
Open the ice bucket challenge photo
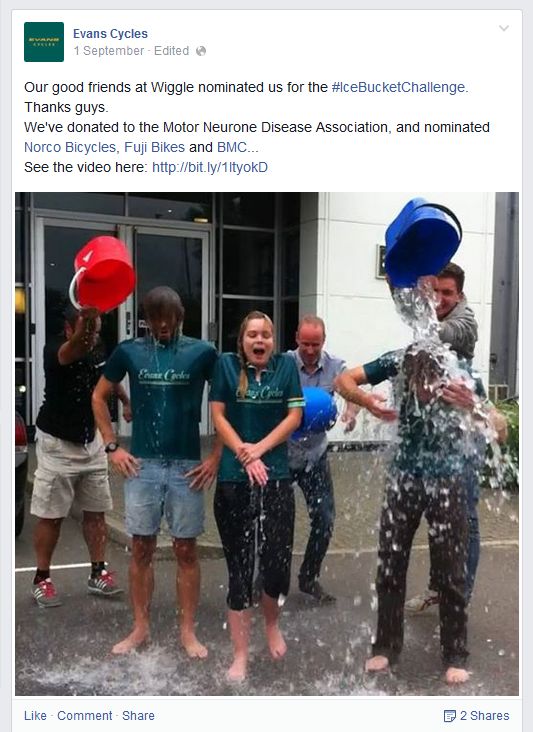coord(266,443)
